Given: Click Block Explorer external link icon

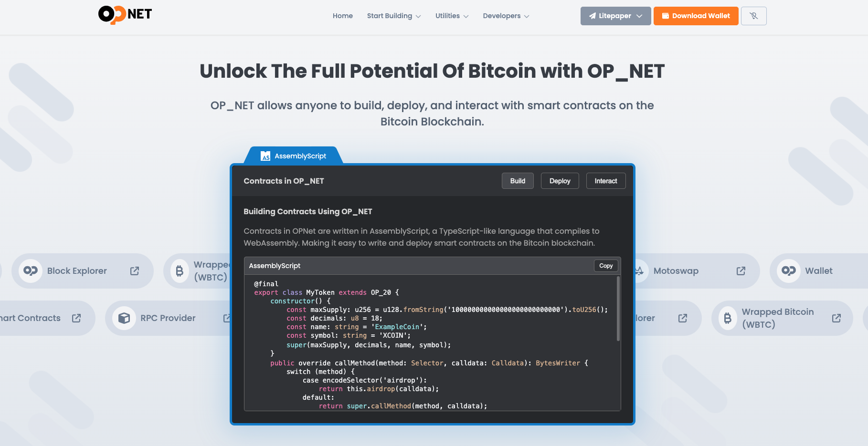Looking at the screenshot, I should [x=135, y=271].
